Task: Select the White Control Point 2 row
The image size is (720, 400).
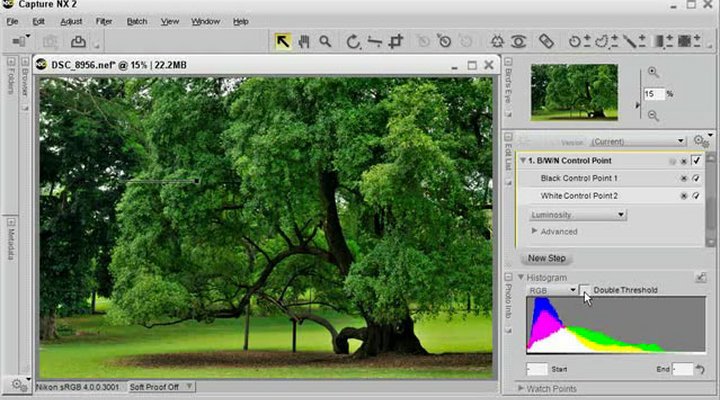Action: coord(611,196)
